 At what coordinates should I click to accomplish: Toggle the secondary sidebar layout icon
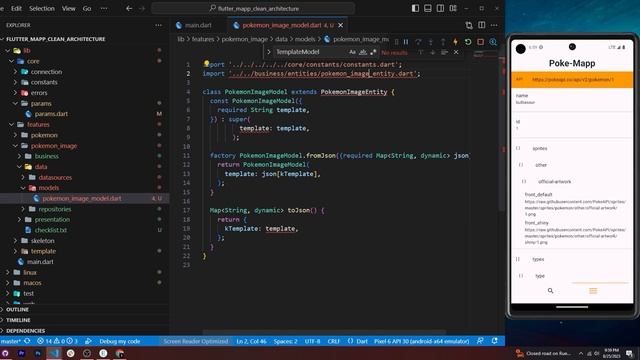tap(440, 8)
